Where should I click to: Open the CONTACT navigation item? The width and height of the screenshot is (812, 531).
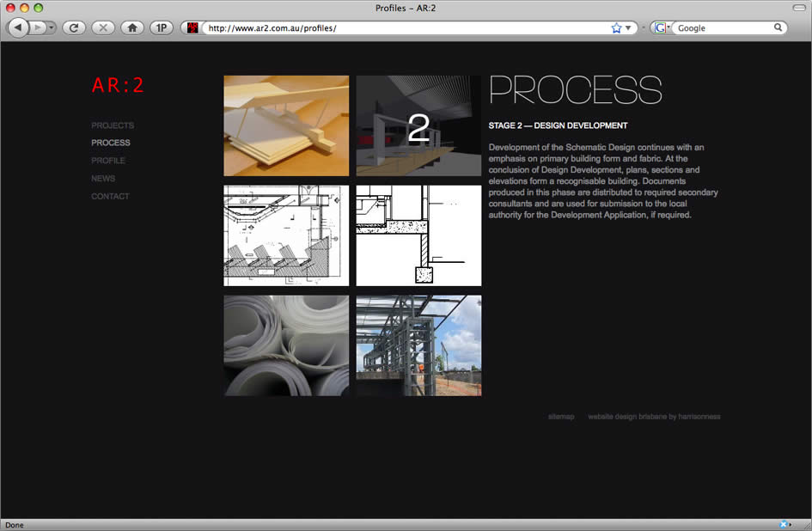[110, 197]
